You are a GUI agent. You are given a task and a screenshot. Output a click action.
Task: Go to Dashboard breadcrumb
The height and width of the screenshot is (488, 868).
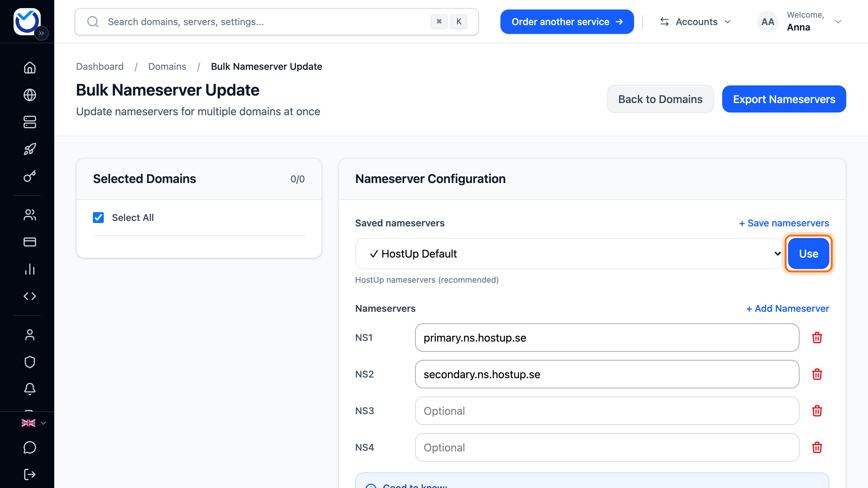pyautogui.click(x=100, y=66)
